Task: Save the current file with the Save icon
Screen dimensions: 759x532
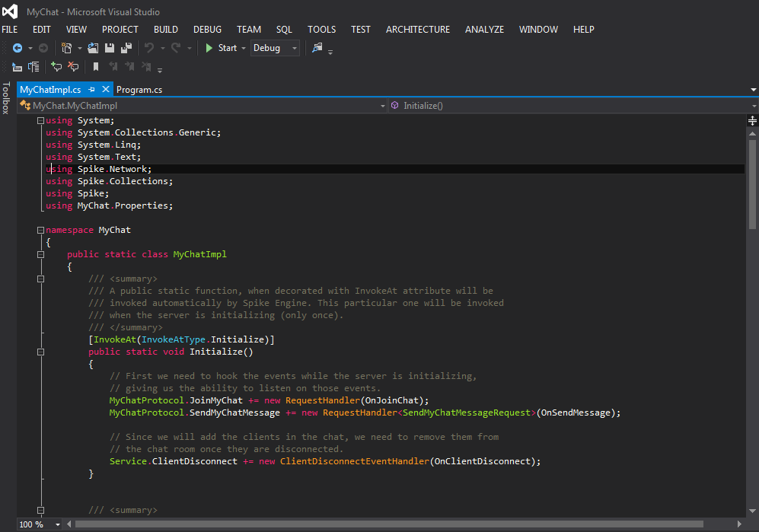Action: [x=109, y=47]
